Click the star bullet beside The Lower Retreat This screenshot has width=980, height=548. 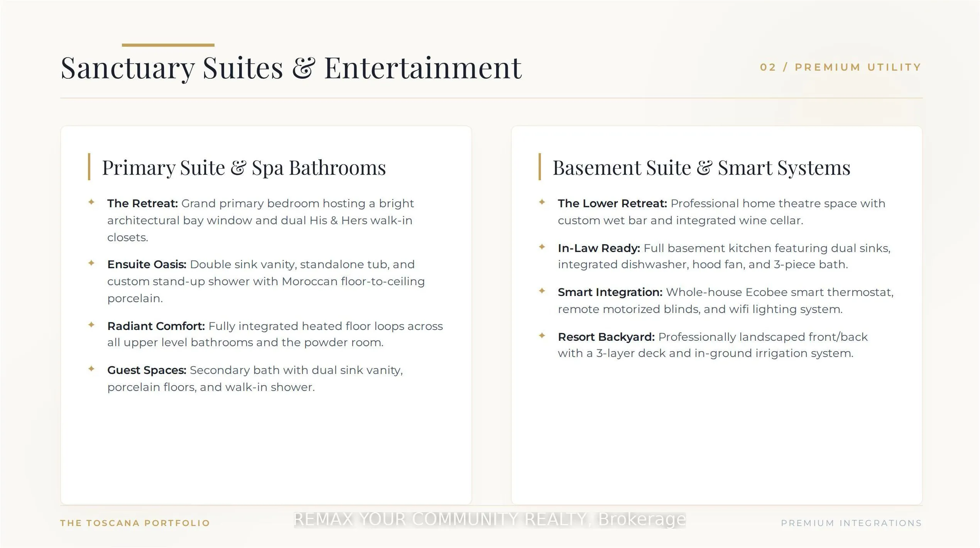point(542,202)
